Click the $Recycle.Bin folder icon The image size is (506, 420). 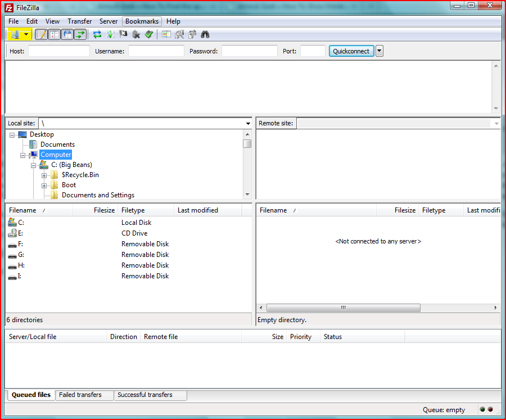pos(55,175)
